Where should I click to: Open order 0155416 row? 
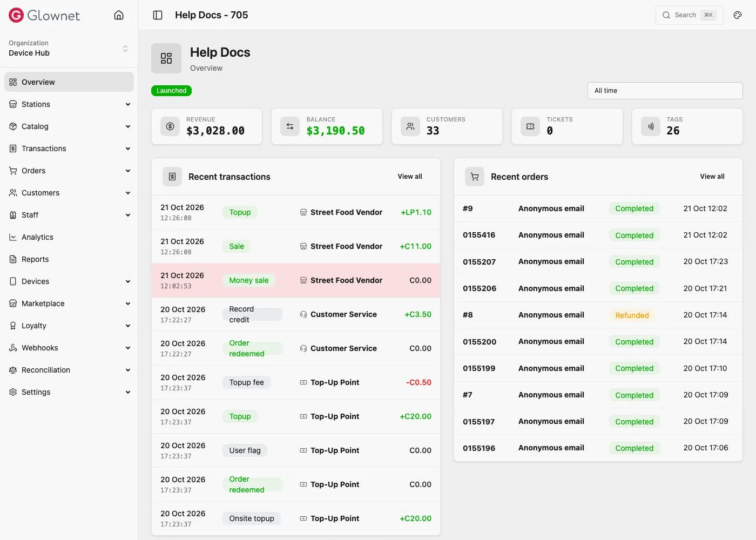598,235
